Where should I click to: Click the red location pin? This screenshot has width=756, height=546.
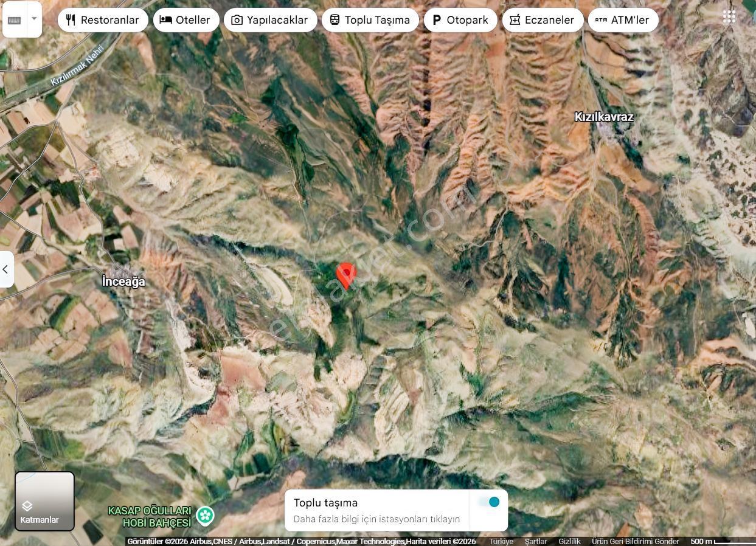pos(346,275)
